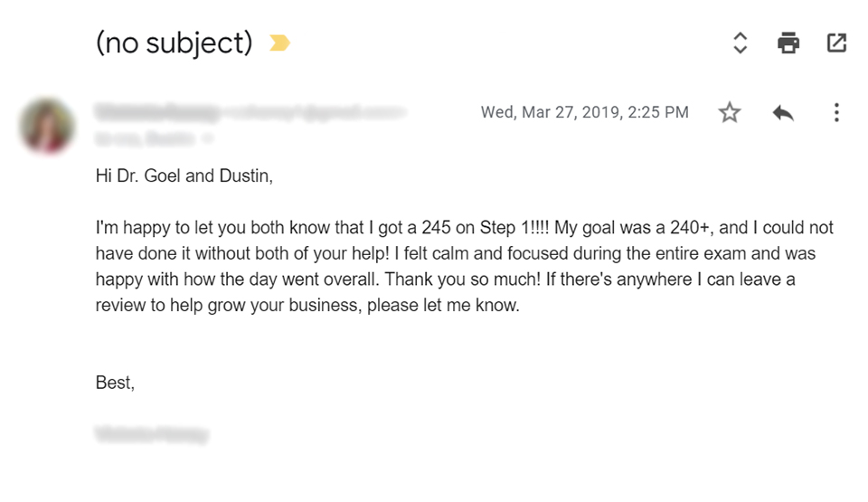Click the blurred sender email address
The height and width of the screenshot is (502, 868).
pyautogui.click(x=314, y=112)
